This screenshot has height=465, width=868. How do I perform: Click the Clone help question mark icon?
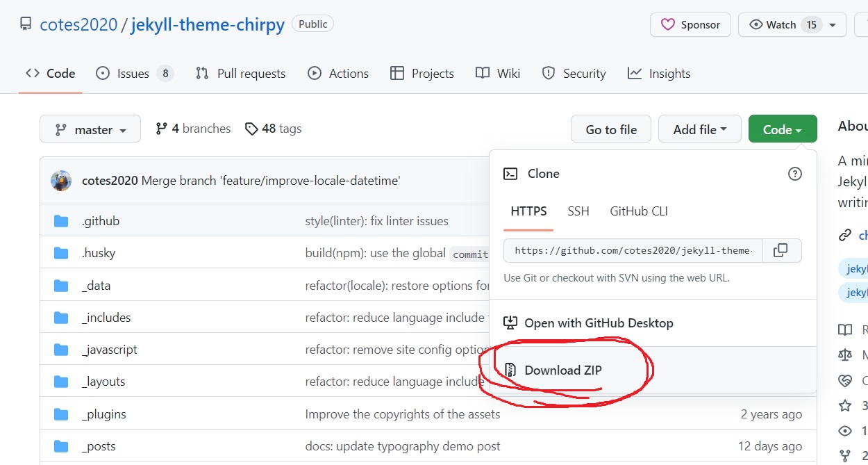tap(795, 174)
